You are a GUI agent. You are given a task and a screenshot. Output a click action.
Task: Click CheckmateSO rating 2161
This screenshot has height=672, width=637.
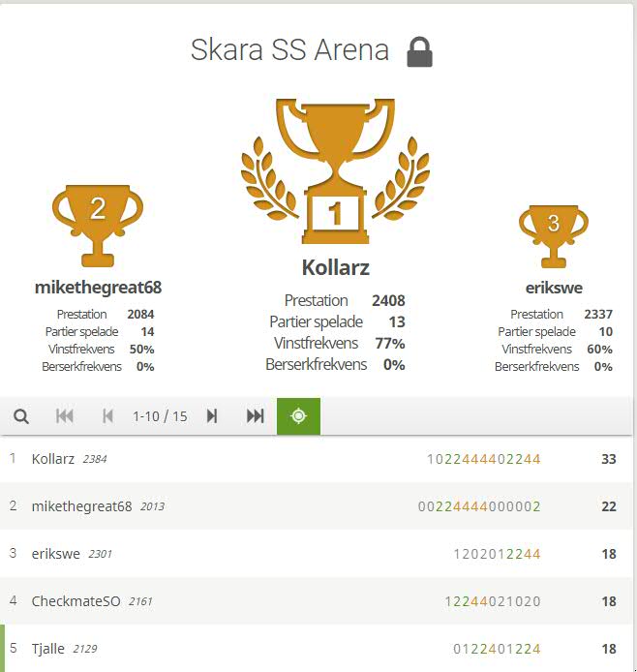[x=140, y=601]
